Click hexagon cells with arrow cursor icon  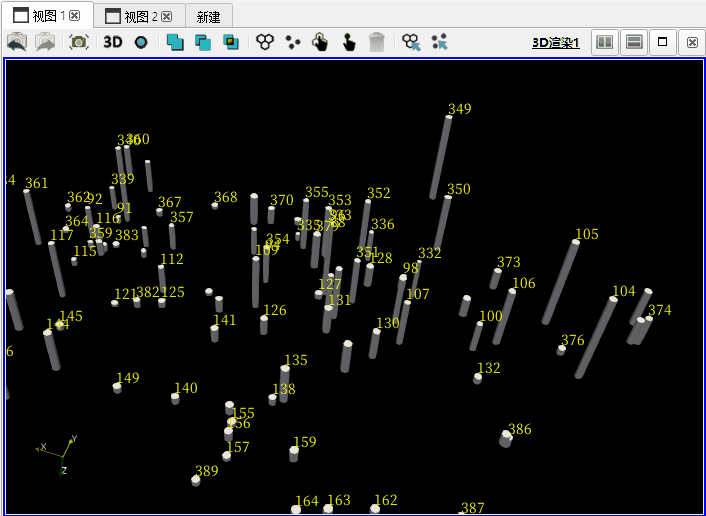(x=412, y=42)
